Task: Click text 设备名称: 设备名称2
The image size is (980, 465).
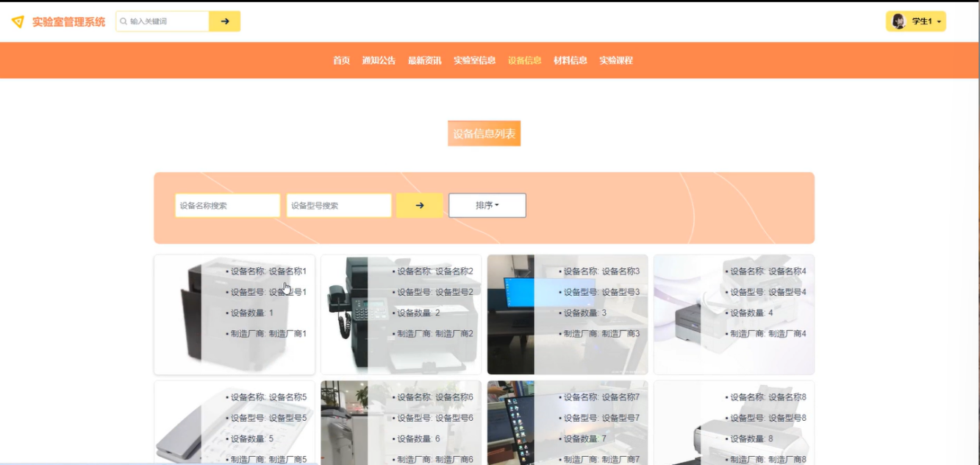Action: [435, 271]
